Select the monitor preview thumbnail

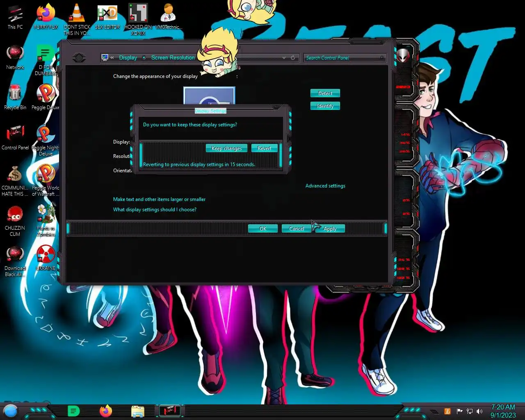pyautogui.click(x=209, y=96)
